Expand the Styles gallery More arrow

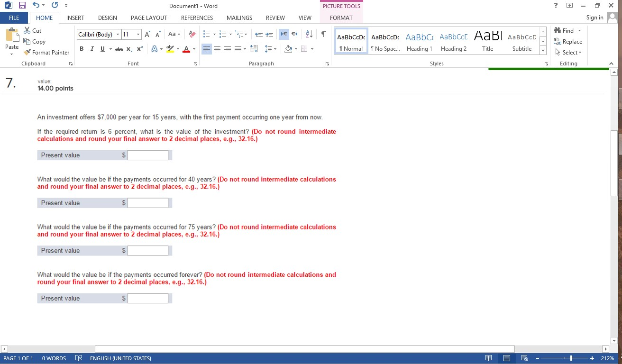[x=543, y=51]
